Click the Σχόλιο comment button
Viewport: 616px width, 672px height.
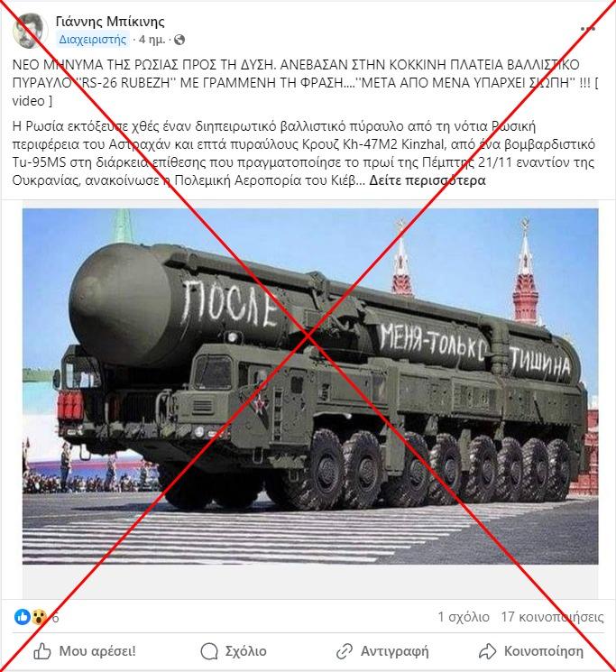[234, 651]
